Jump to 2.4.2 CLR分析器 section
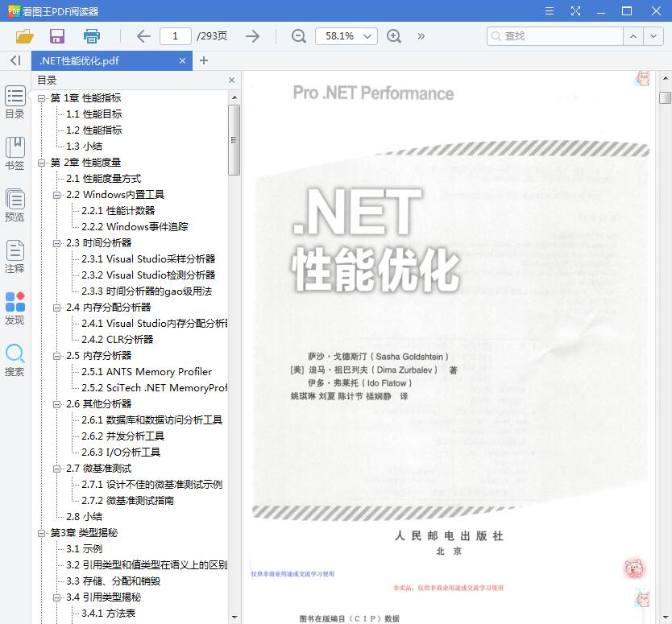The image size is (672, 624). tap(117, 340)
